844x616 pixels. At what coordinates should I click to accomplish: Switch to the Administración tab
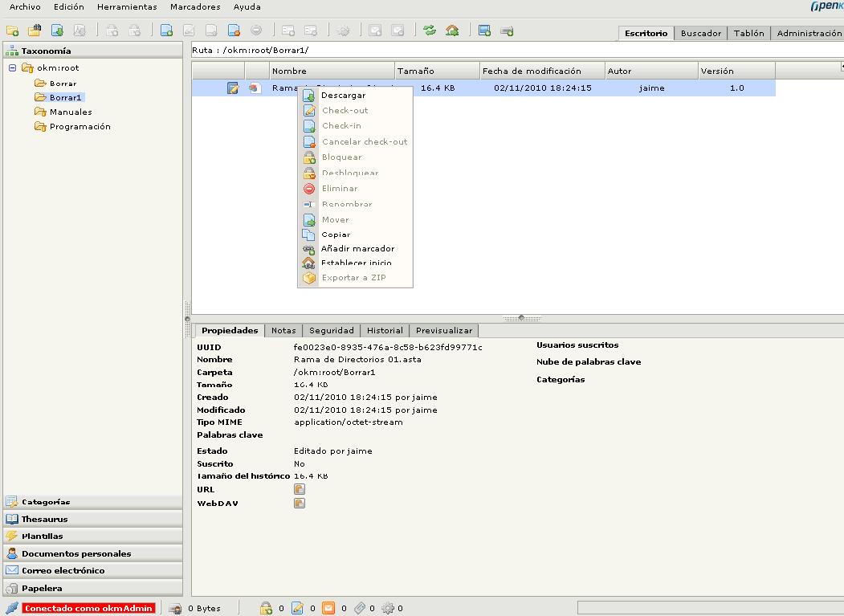(x=809, y=34)
